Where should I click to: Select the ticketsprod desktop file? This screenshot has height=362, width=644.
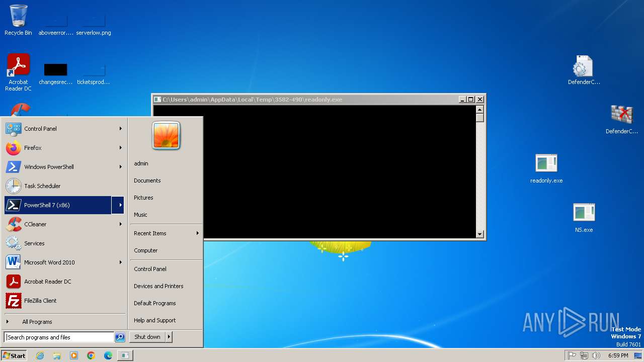point(94,73)
